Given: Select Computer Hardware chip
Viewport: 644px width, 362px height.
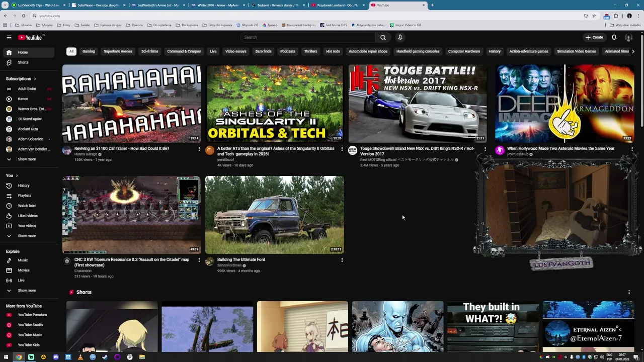Looking at the screenshot, I should [464, 51].
